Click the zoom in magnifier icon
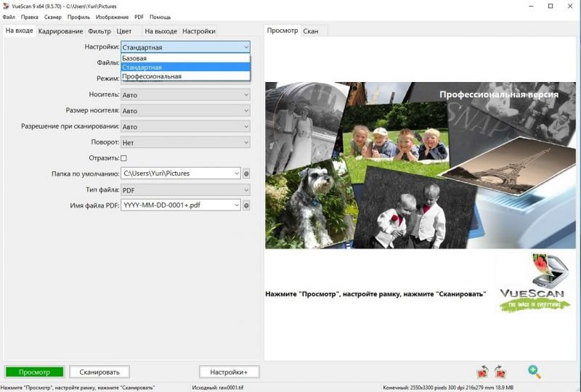 [535, 372]
